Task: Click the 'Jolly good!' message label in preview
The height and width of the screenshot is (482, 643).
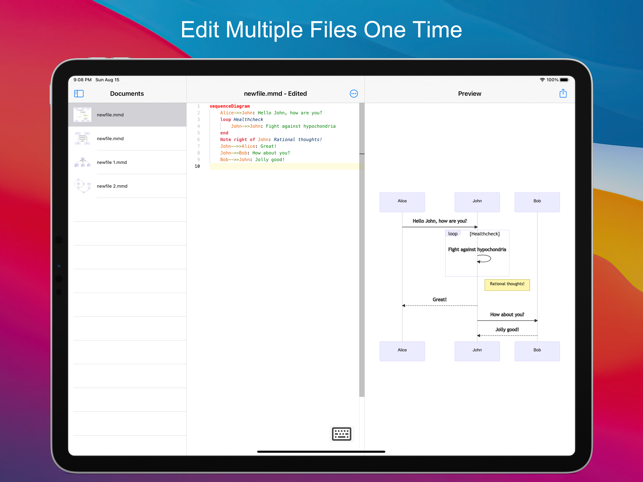Action: (507, 329)
